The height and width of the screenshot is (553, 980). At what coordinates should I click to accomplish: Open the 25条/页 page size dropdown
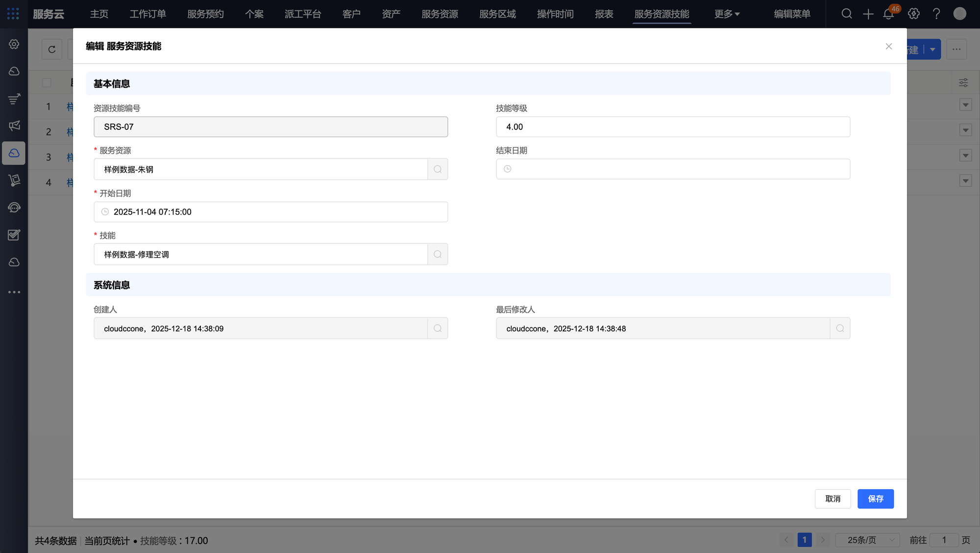click(867, 540)
